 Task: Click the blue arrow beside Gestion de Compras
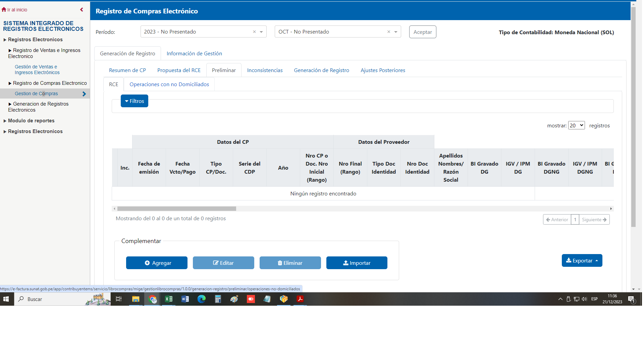[84, 94]
